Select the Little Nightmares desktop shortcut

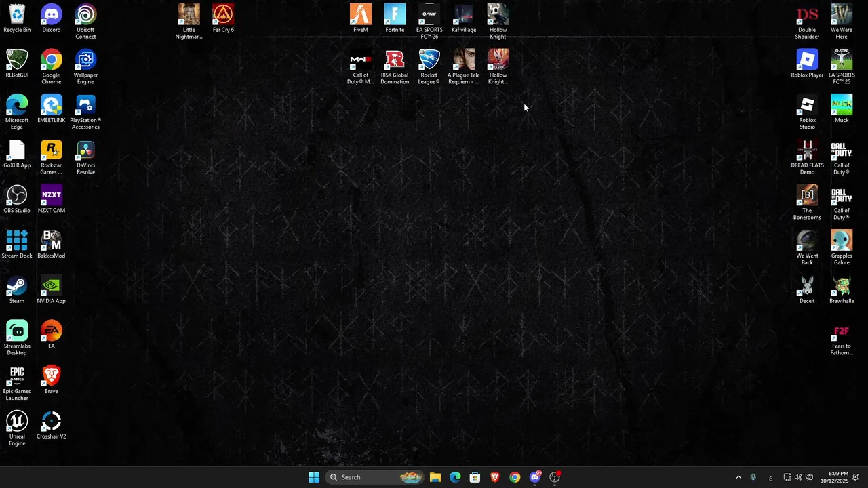pos(189,22)
